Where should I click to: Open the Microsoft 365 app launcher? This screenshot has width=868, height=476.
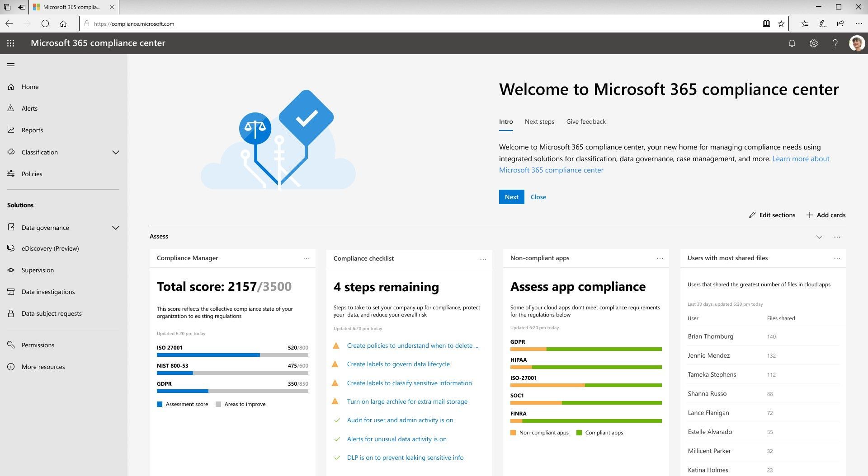[11, 43]
